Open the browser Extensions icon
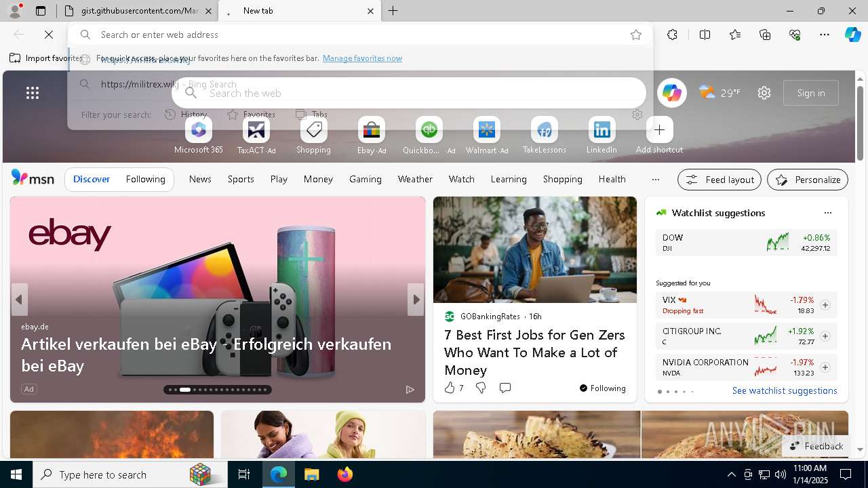The width and height of the screenshot is (868, 488). click(672, 35)
